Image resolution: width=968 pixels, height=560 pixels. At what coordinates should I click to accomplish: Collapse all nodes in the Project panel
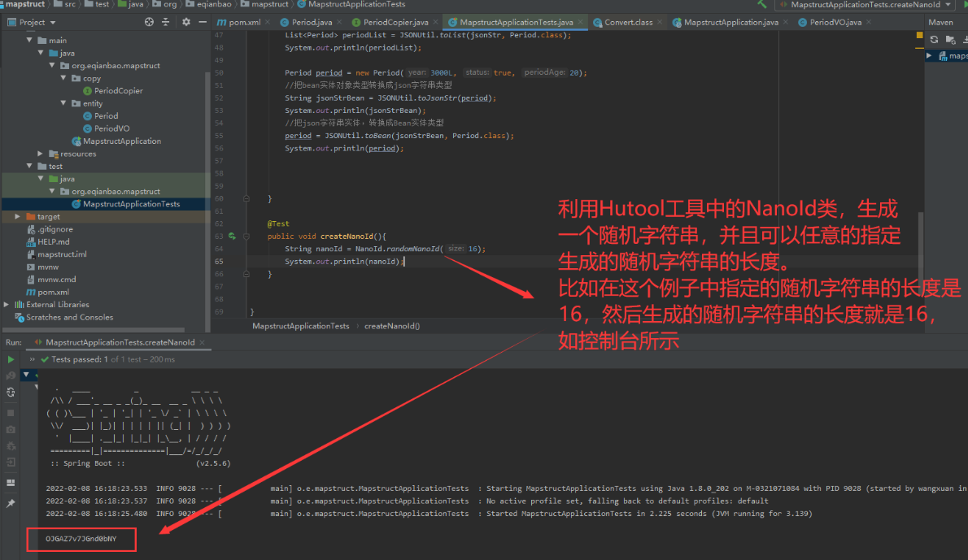coord(165,22)
